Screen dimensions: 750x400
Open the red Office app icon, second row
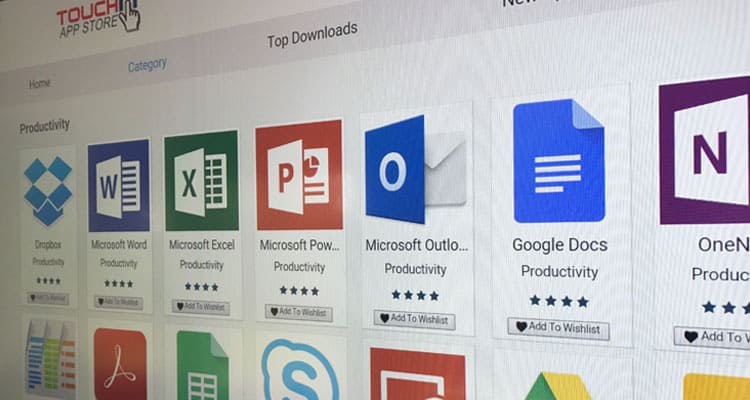pyautogui.click(x=418, y=374)
